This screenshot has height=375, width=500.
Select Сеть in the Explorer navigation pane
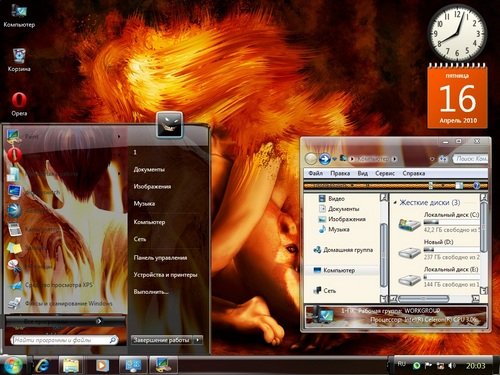click(x=325, y=291)
